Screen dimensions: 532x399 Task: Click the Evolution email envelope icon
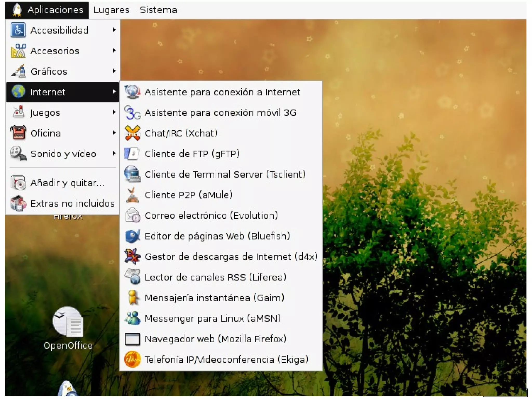point(132,215)
